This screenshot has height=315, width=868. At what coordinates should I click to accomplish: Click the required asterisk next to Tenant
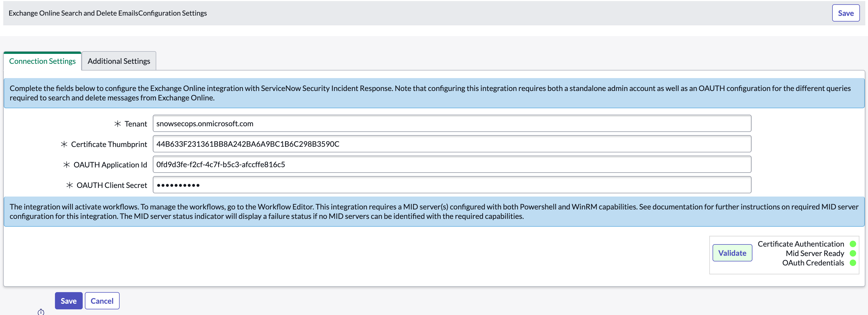click(x=118, y=124)
